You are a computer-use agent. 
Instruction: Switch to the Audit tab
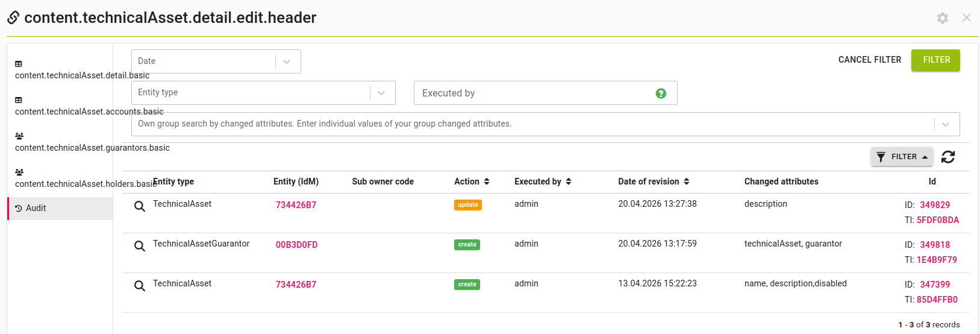pyautogui.click(x=36, y=208)
